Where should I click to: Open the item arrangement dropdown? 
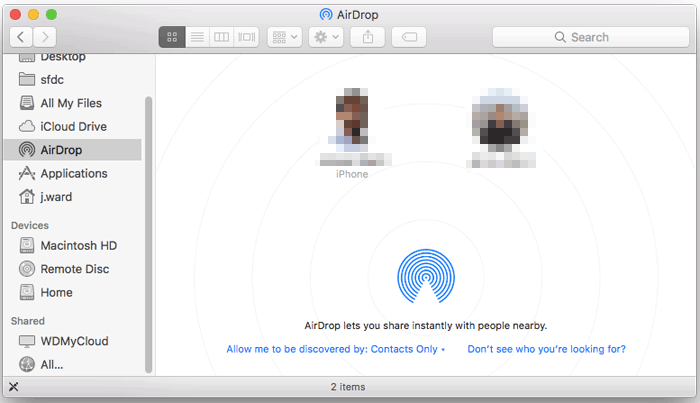coord(285,37)
